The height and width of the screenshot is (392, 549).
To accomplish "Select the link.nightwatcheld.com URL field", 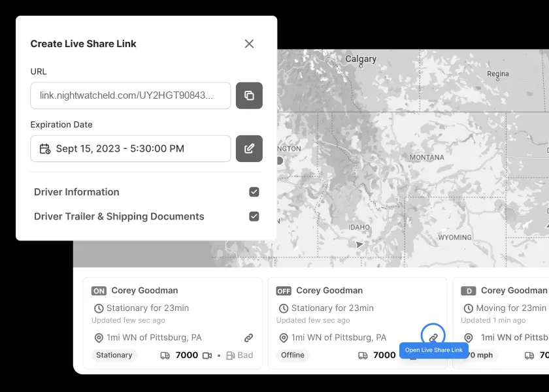I will (x=130, y=95).
